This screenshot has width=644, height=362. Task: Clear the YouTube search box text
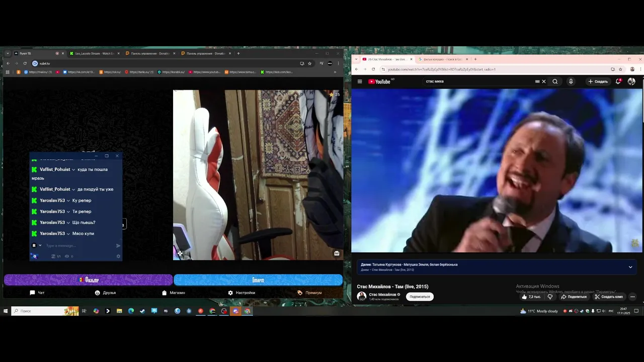(543, 81)
